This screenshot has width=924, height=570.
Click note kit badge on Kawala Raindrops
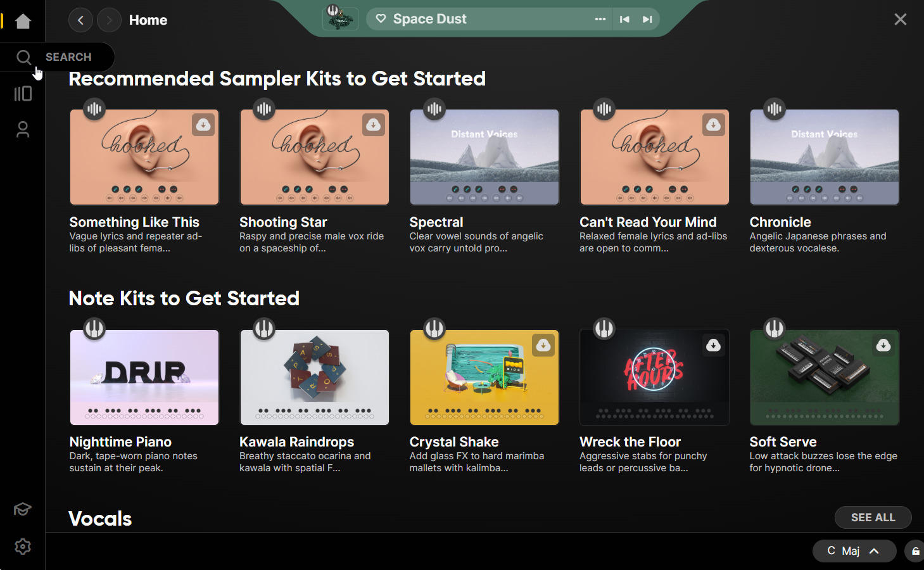tap(264, 329)
